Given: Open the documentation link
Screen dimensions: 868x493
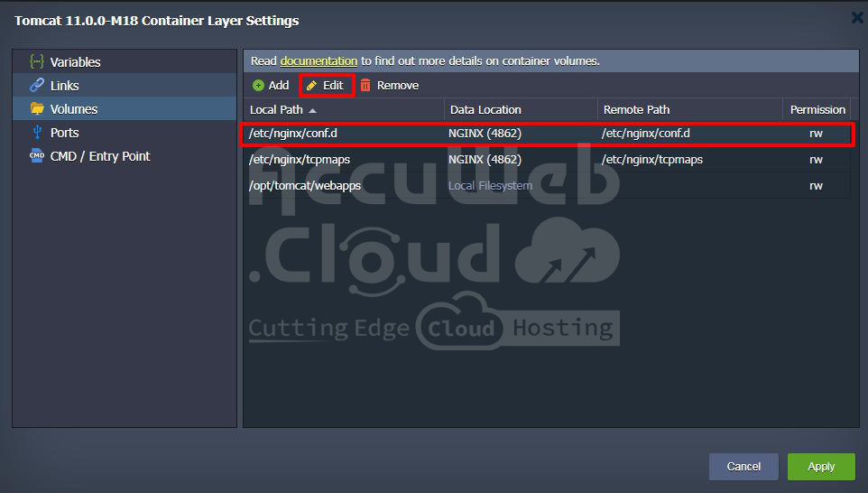Looking at the screenshot, I should [x=319, y=60].
